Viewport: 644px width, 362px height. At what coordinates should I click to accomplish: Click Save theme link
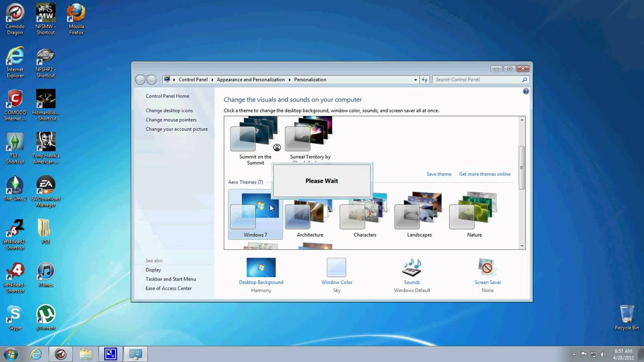(439, 174)
